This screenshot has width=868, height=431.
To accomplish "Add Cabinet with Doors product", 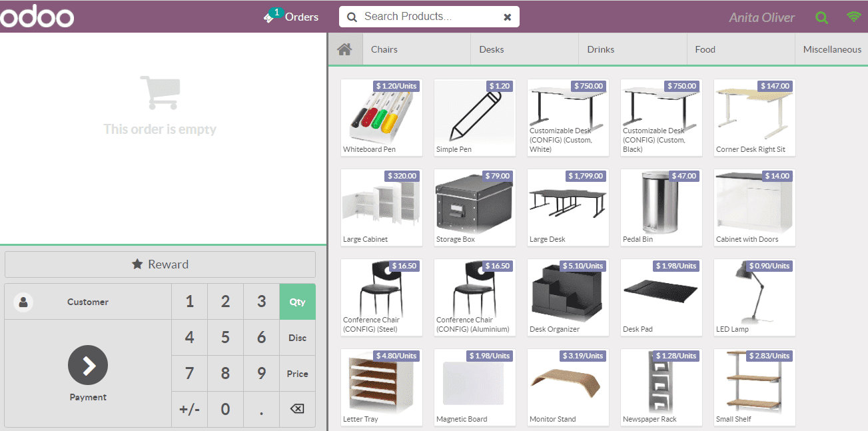I will point(755,208).
